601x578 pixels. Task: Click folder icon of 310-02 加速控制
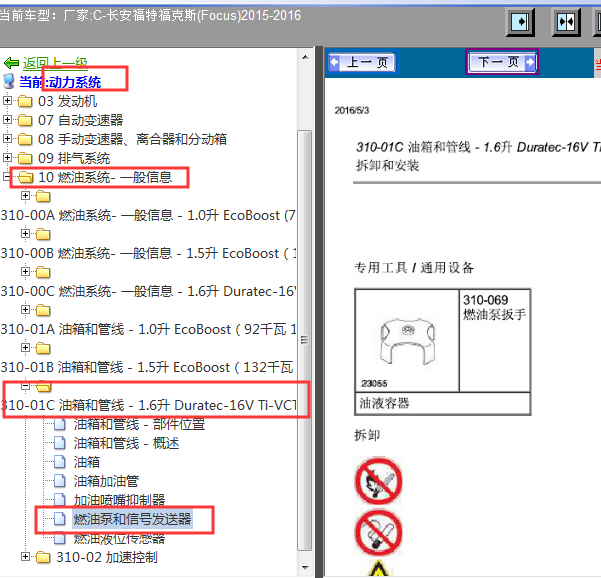(x=43, y=557)
